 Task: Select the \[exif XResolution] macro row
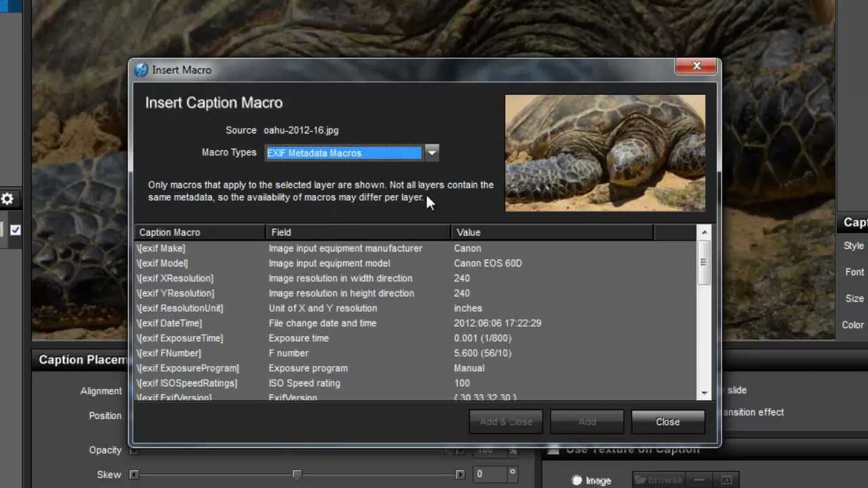coord(415,278)
